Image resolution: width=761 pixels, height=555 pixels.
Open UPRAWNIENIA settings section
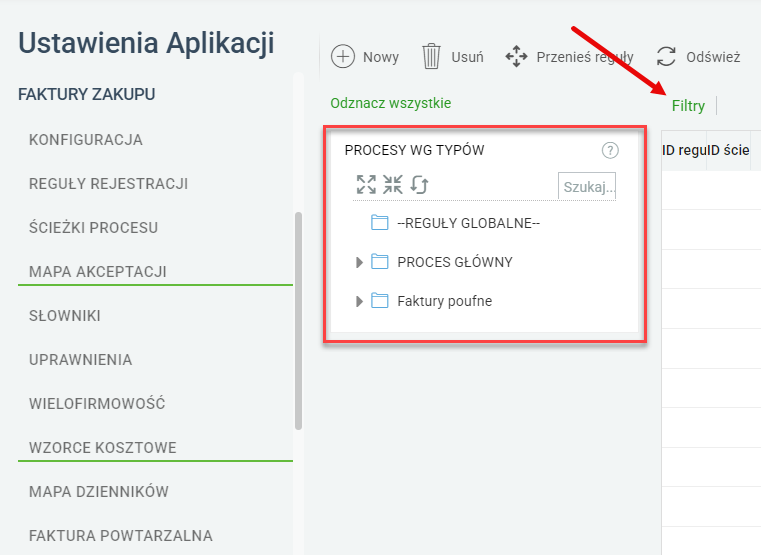pyautogui.click(x=81, y=360)
